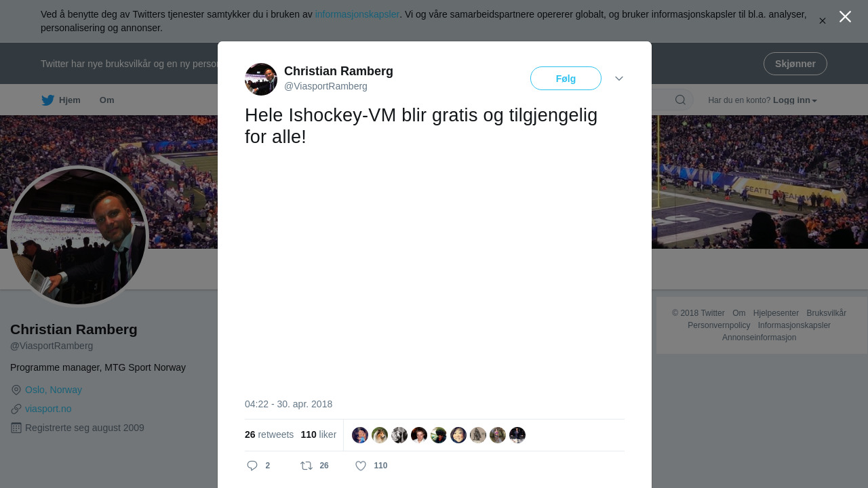Like the tweet with heart icon
The width and height of the screenshot is (868, 488).
click(x=361, y=466)
